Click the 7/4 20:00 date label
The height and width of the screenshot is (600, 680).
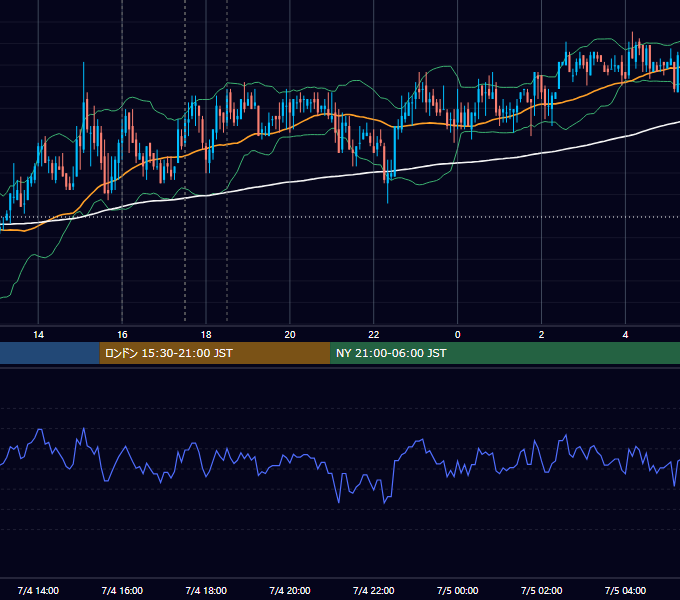290,590
